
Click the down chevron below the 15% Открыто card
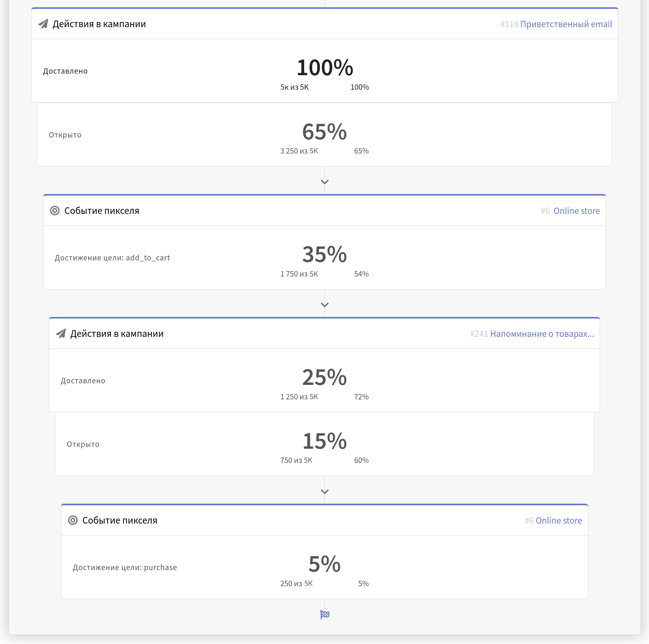(324, 491)
